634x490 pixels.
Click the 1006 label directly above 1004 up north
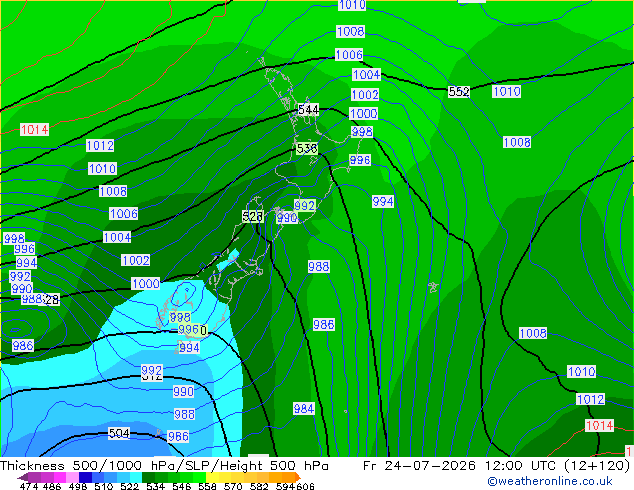tap(349, 55)
